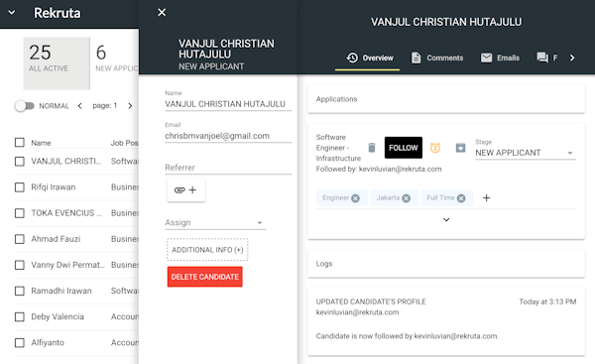Click the DELETE CANDIDATE button
The height and width of the screenshot is (364, 595).
click(205, 277)
